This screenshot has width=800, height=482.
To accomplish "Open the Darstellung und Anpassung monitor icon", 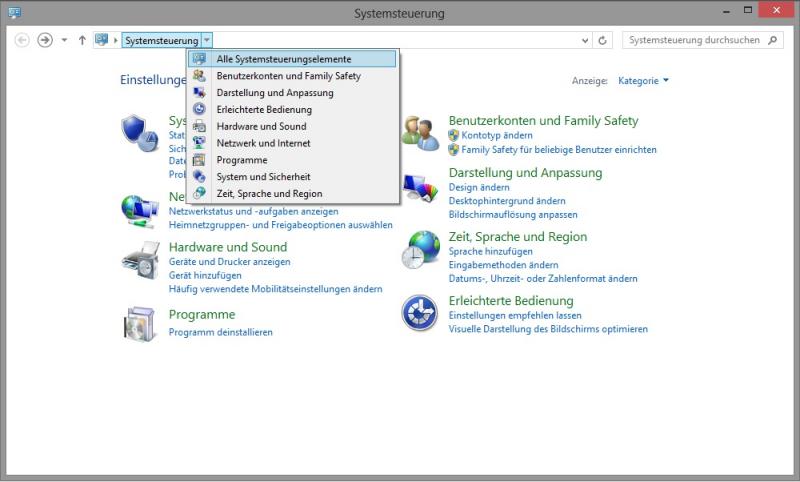I will 421,188.
